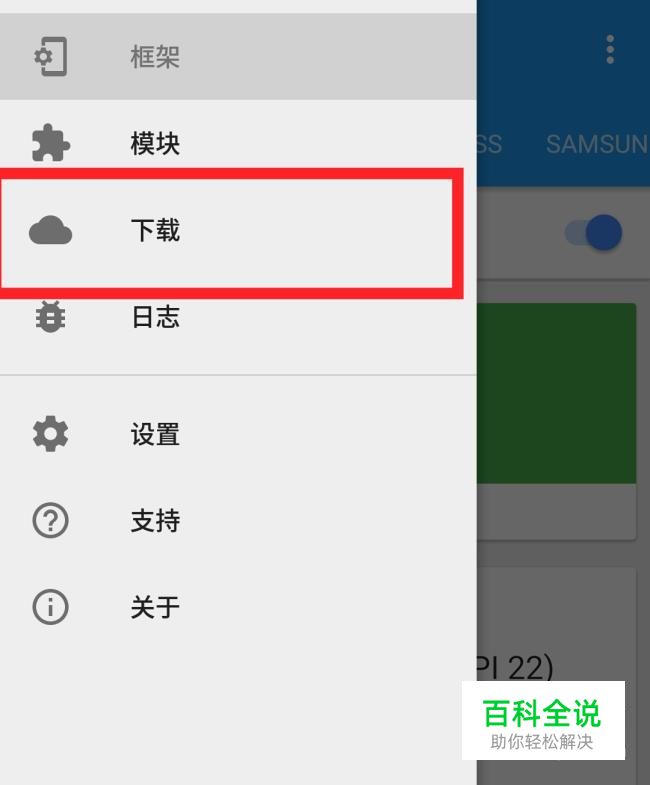Switch to the partially hidden SS tab
Viewport: 650px width, 785px height.
pos(489,144)
